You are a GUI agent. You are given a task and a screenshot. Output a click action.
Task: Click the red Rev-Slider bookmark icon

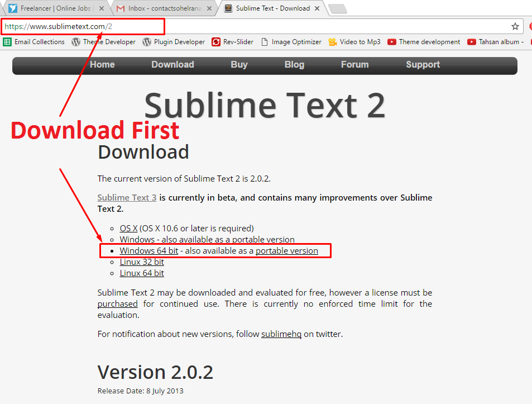(x=216, y=42)
